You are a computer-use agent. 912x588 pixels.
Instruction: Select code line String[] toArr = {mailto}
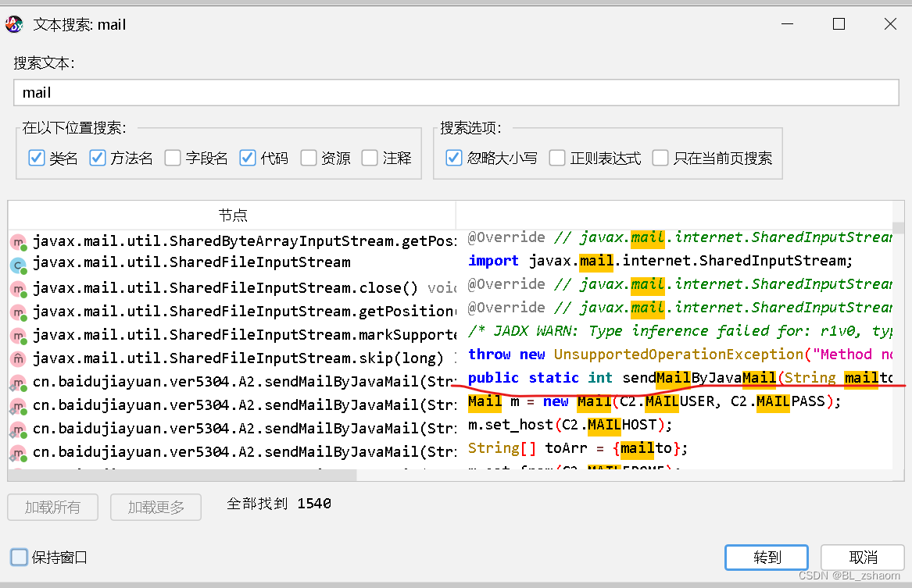coord(578,448)
